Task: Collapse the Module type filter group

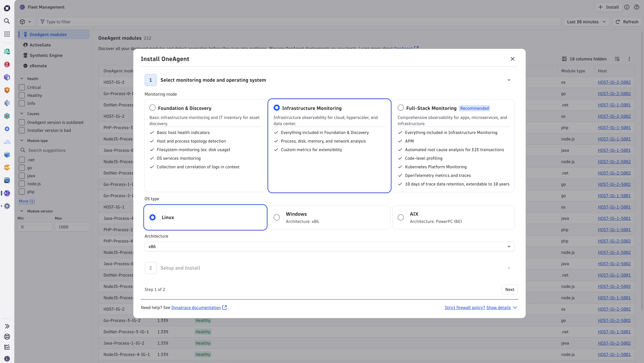Action: [22, 141]
